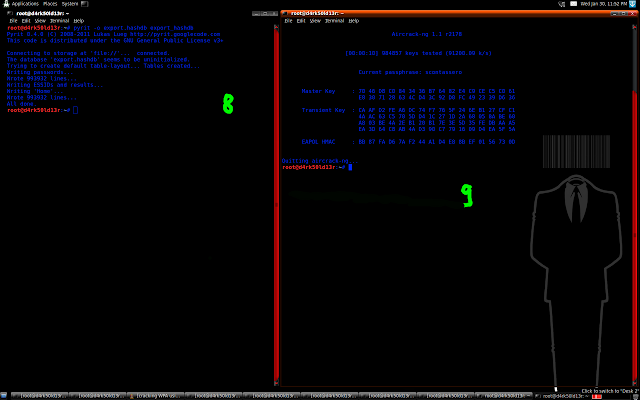
Task: Click the left terminal prompt cursor
Action: pyautogui.click(x=76, y=110)
